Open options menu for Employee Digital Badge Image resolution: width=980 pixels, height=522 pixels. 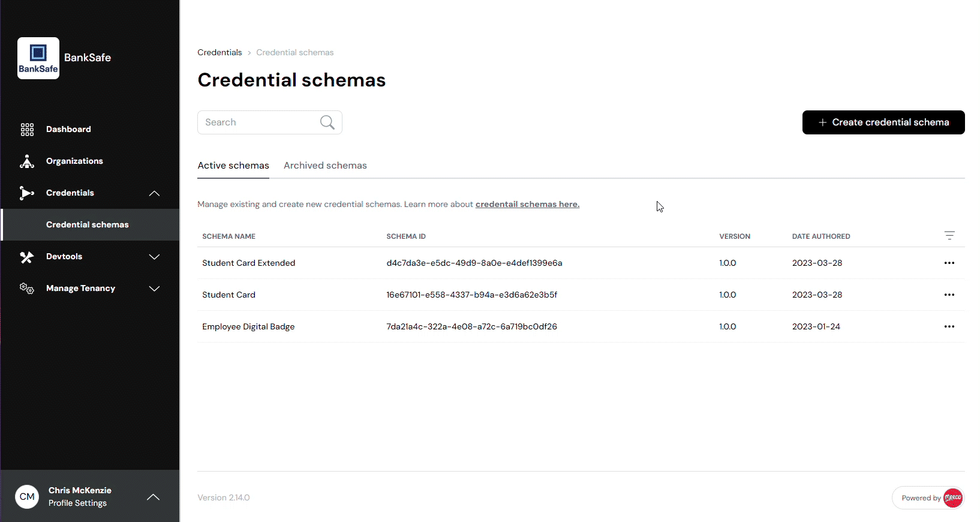click(949, 326)
